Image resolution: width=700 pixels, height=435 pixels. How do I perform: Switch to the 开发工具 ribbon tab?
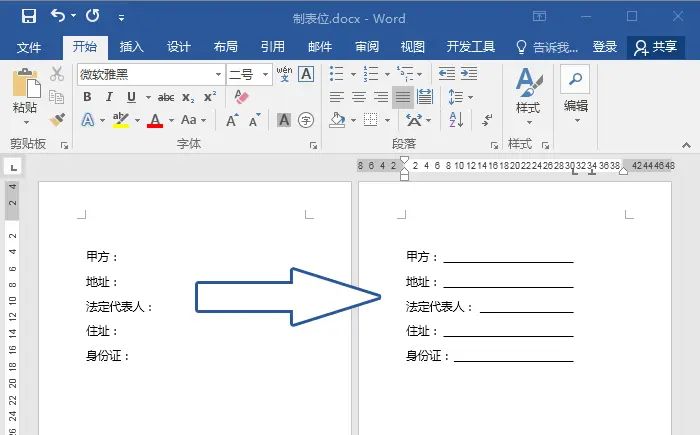471,47
